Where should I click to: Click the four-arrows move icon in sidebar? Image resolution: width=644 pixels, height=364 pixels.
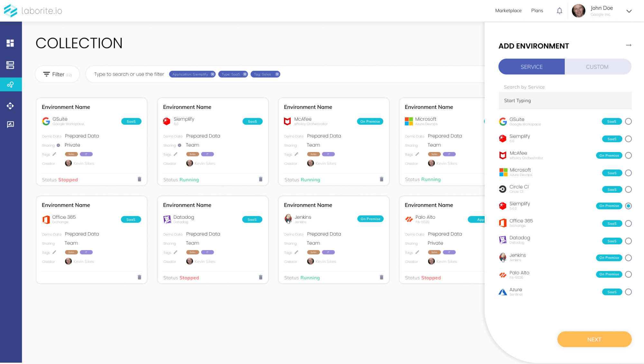point(10,106)
